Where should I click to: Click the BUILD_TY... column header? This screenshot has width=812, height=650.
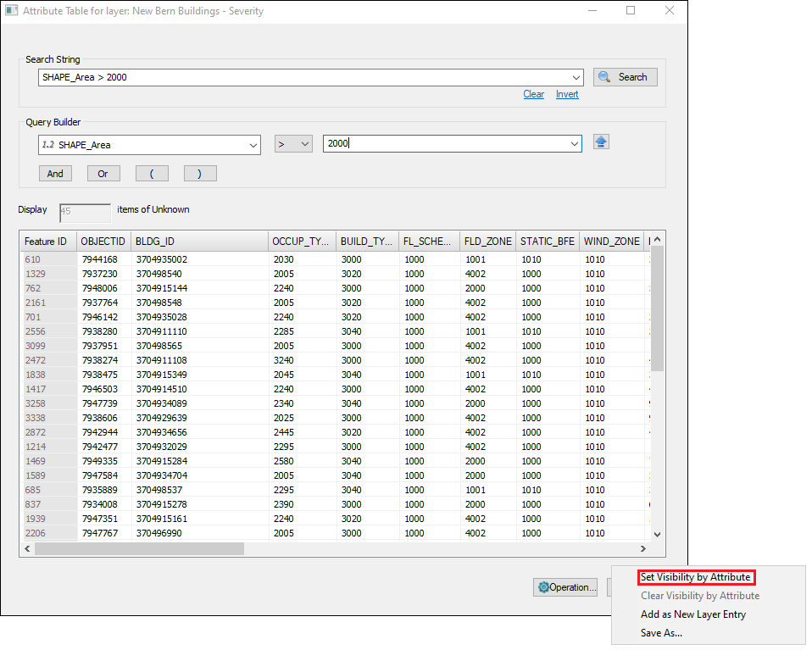(367, 242)
